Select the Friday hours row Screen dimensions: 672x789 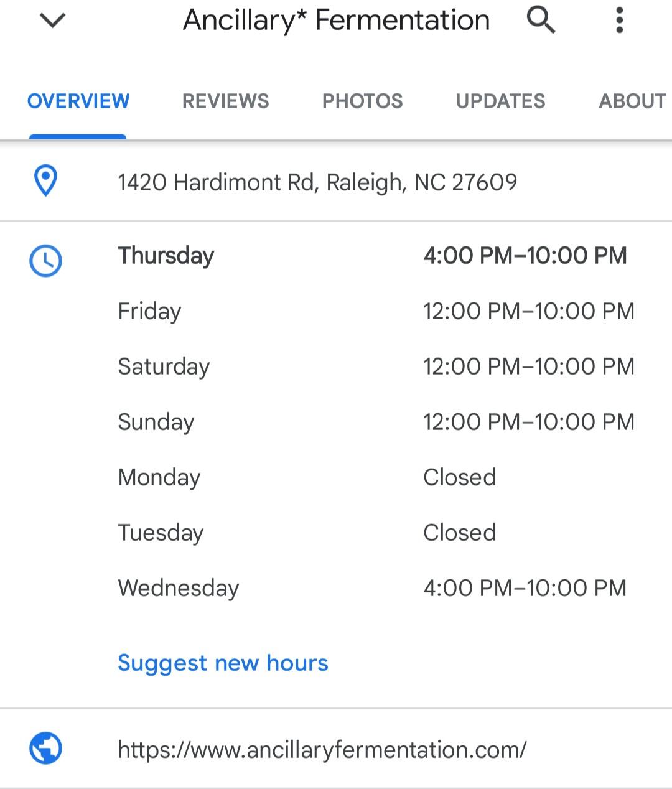pos(376,311)
